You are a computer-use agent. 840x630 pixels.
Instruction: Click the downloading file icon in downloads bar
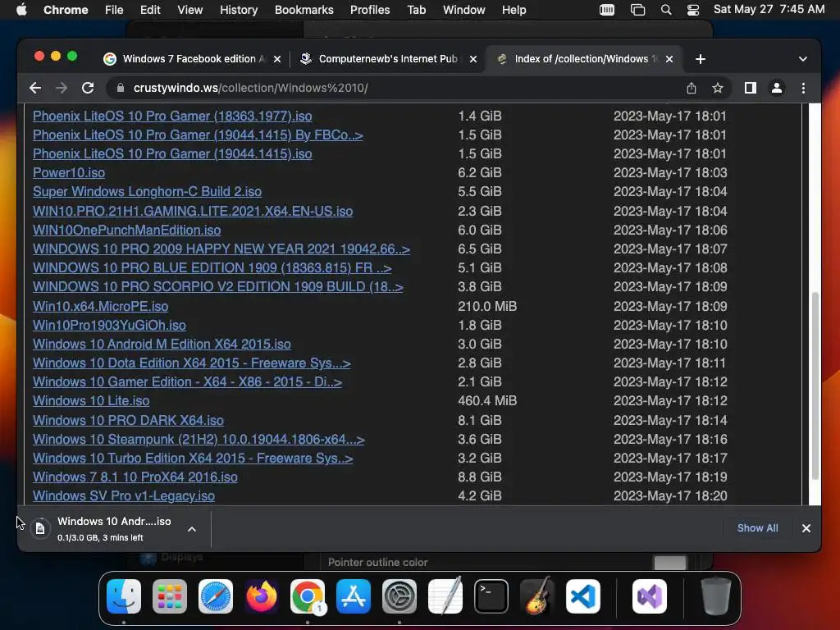[x=40, y=529]
